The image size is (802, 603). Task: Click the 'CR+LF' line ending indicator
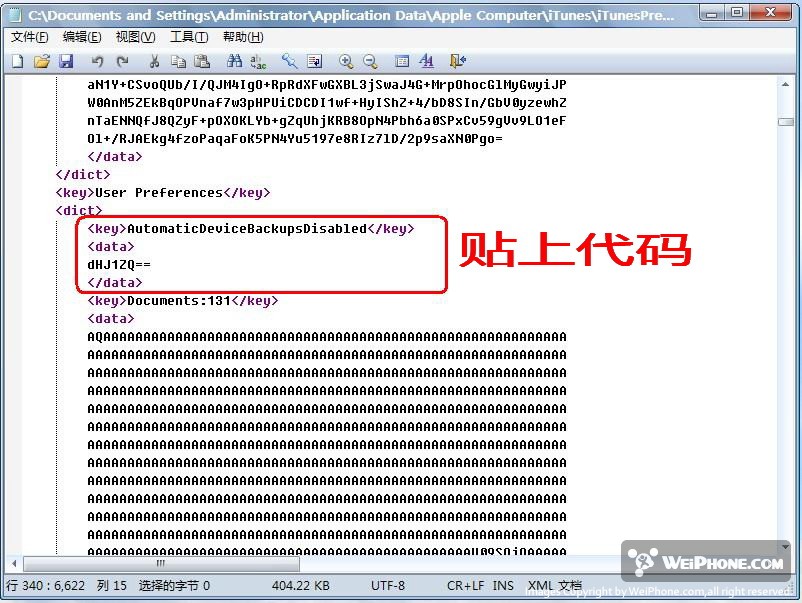pyautogui.click(x=465, y=586)
